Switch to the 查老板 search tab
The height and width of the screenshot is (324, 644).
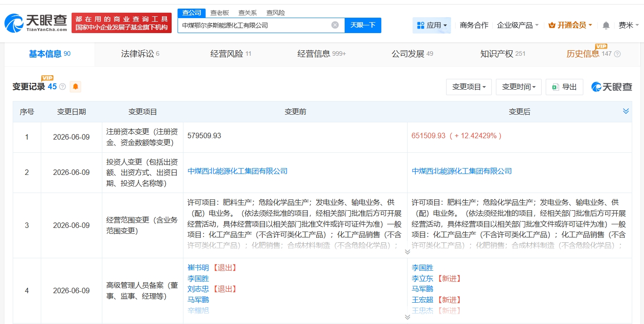pos(220,13)
